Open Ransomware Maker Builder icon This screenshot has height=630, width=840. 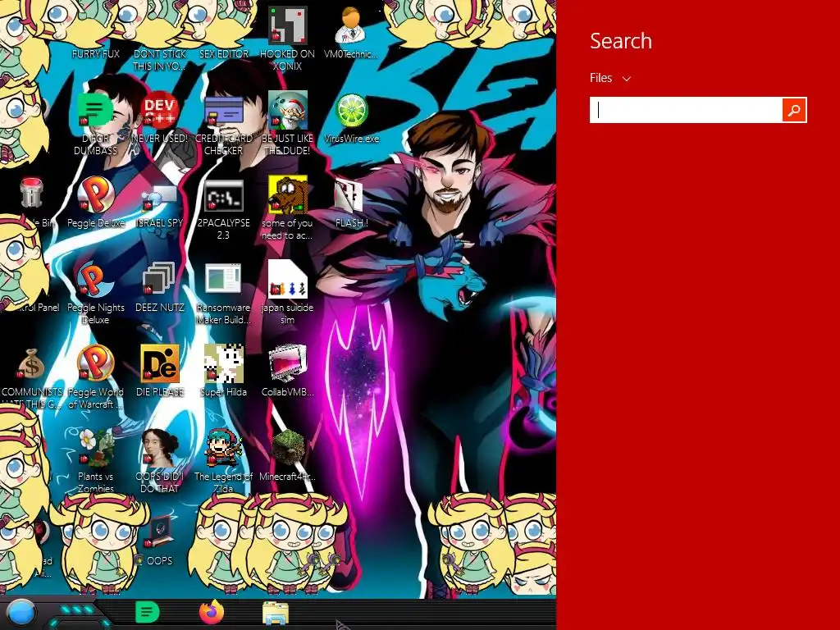pyautogui.click(x=223, y=279)
